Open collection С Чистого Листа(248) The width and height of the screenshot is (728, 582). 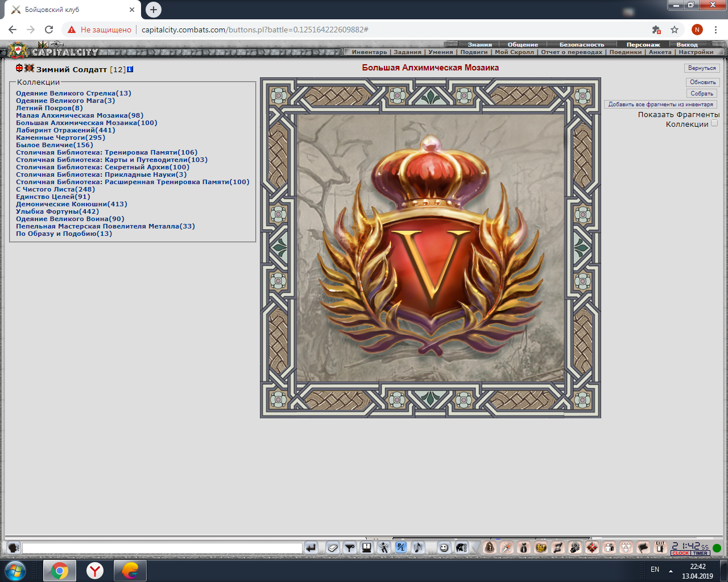[56, 189]
